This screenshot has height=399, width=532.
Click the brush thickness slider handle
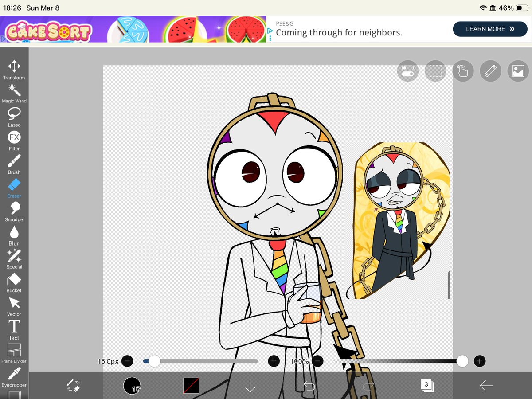coord(154,361)
